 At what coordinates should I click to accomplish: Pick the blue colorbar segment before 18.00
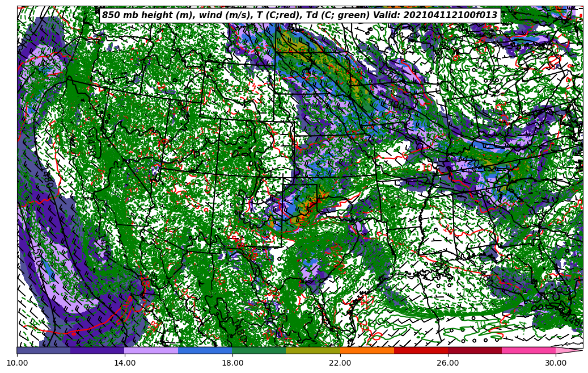point(205,350)
